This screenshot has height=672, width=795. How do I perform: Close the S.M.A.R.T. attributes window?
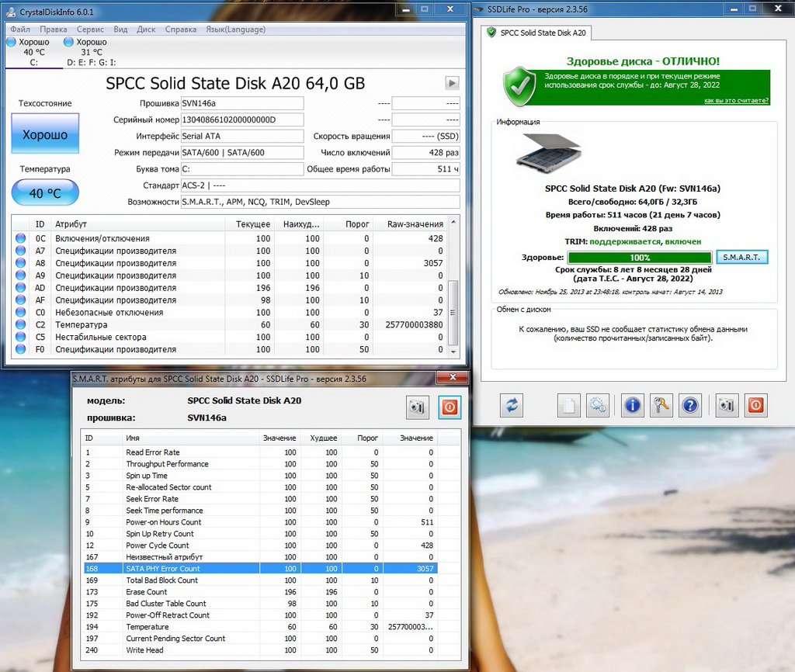[x=453, y=378]
